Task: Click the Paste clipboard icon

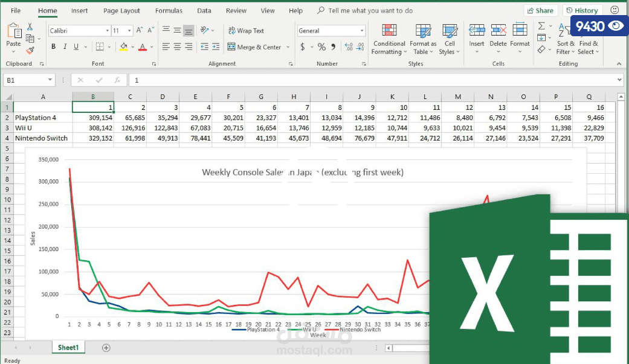Action: pos(14,31)
